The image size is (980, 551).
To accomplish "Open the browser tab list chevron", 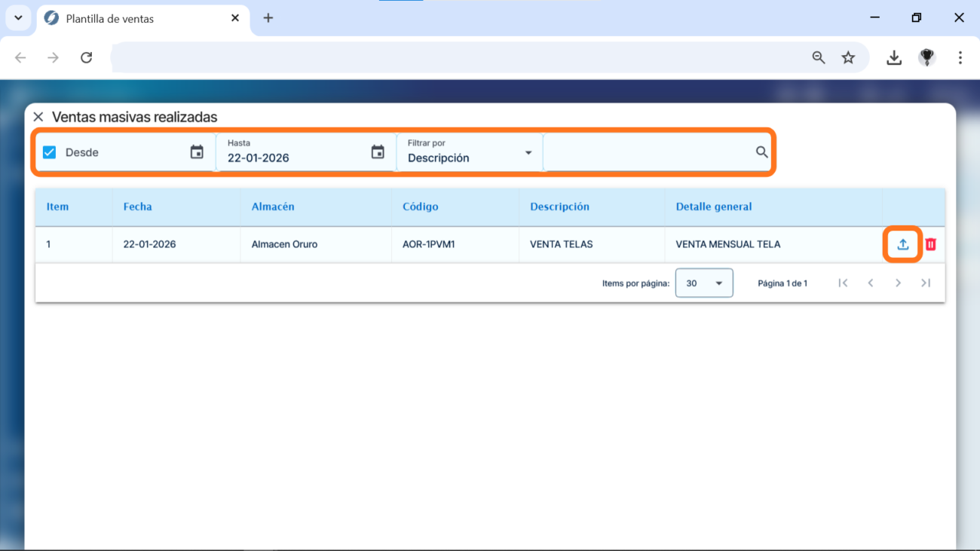I will 18,18.
